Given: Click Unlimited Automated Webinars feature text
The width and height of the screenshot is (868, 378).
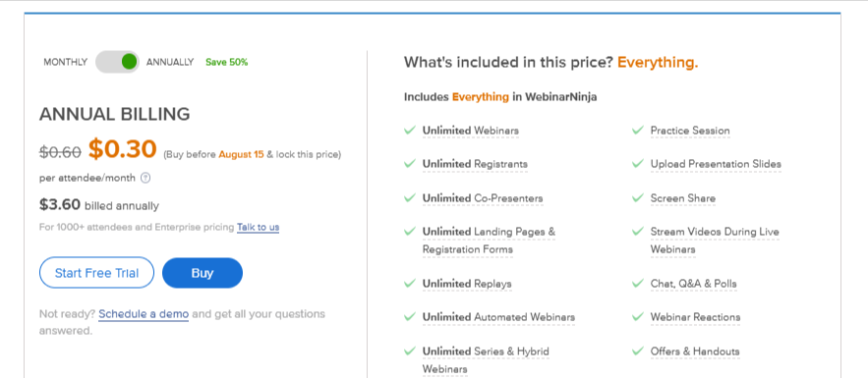Looking at the screenshot, I should [498, 317].
